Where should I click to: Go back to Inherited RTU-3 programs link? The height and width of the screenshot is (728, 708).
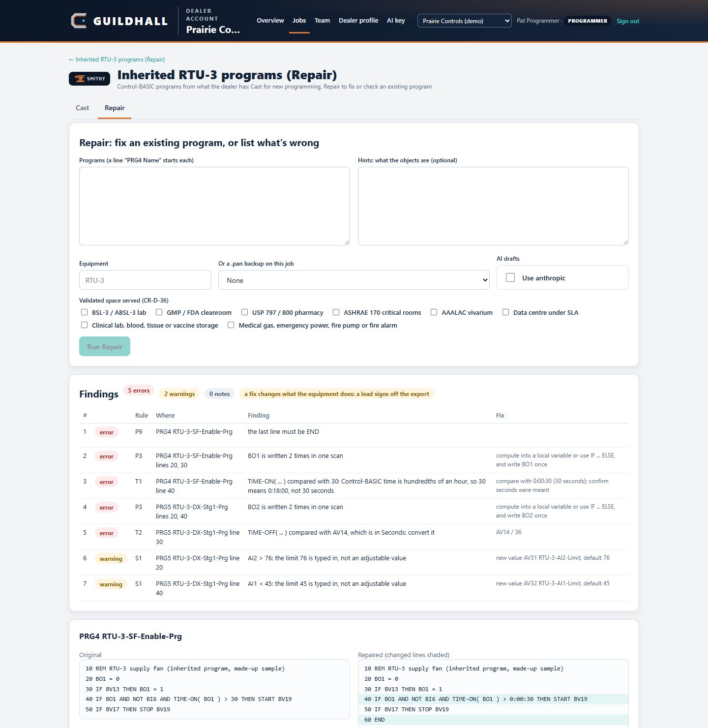pyautogui.click(x=117, y=60)
